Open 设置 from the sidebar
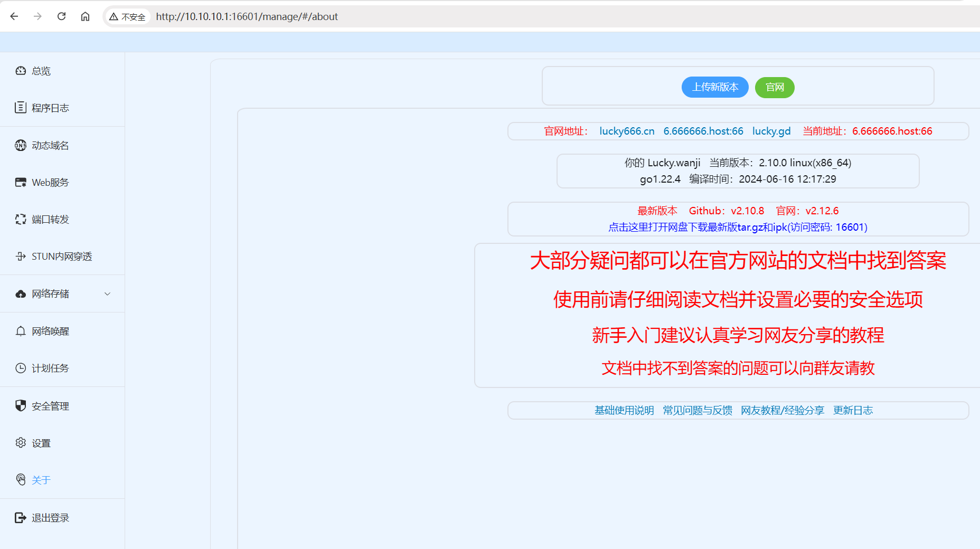Screen dimensions: 980x549 pyautogui.click(x=62, y=443)
